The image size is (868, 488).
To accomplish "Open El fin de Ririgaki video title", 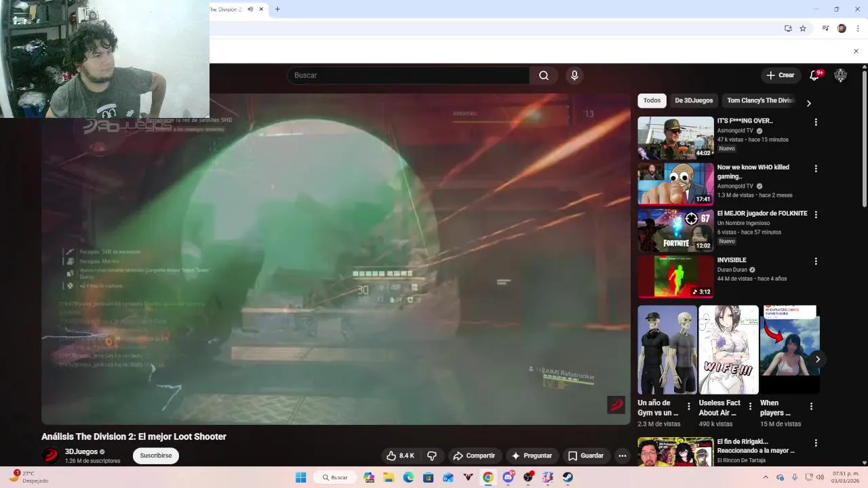I will point(755,446).
